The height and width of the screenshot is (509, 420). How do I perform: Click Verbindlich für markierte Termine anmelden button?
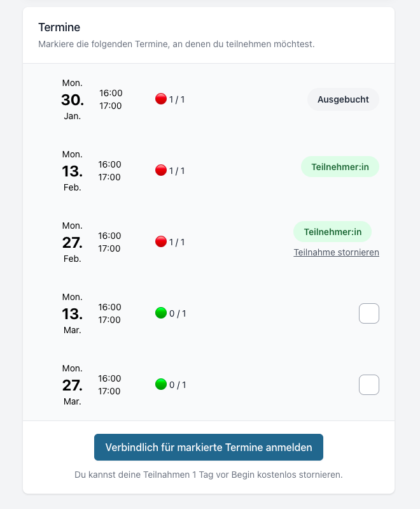pos(209,447)
